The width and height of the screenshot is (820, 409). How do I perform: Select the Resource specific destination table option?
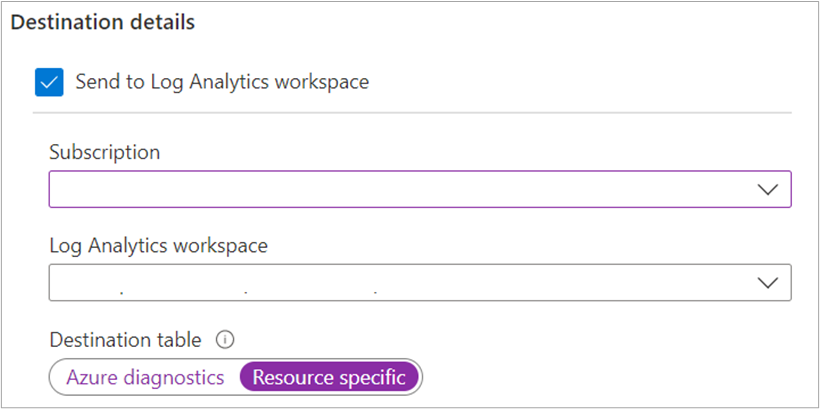tap(329, 377)
